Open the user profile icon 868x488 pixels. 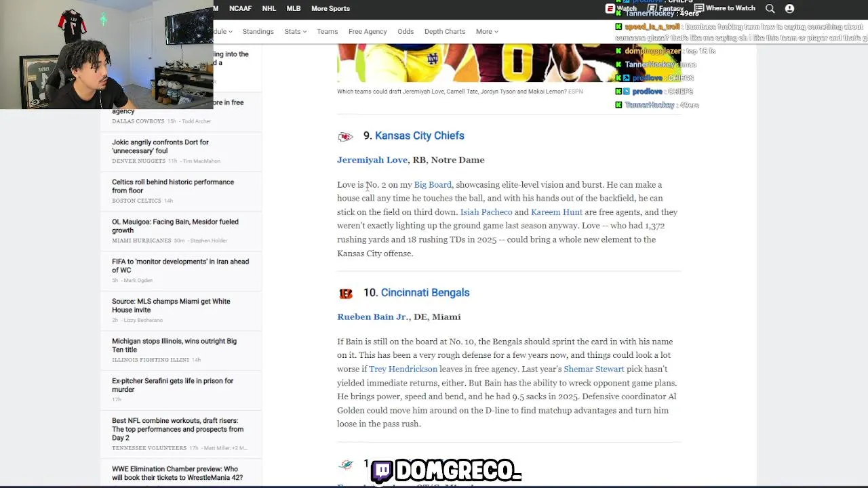(789, 8)
